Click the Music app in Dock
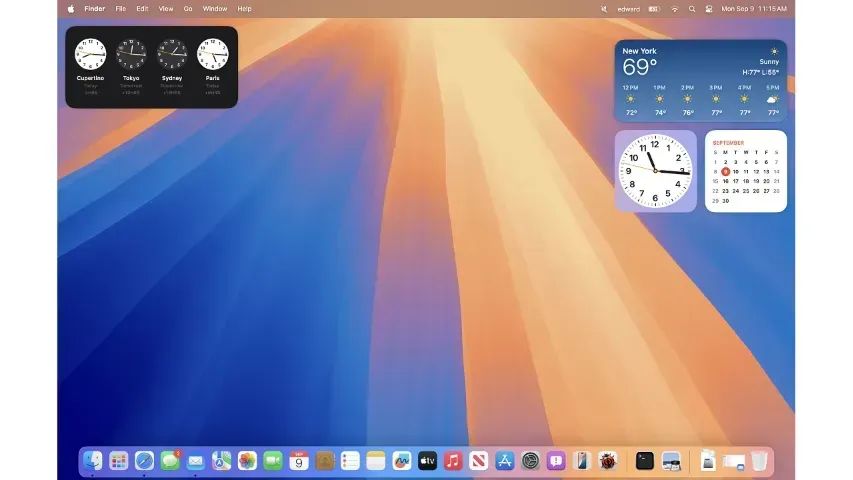This screenshot has width=853, height=480. [453, 461]
